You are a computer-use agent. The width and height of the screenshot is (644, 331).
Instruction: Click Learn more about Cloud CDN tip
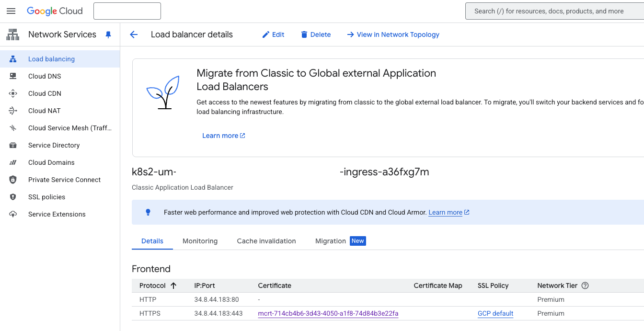[x=449, y=212]
